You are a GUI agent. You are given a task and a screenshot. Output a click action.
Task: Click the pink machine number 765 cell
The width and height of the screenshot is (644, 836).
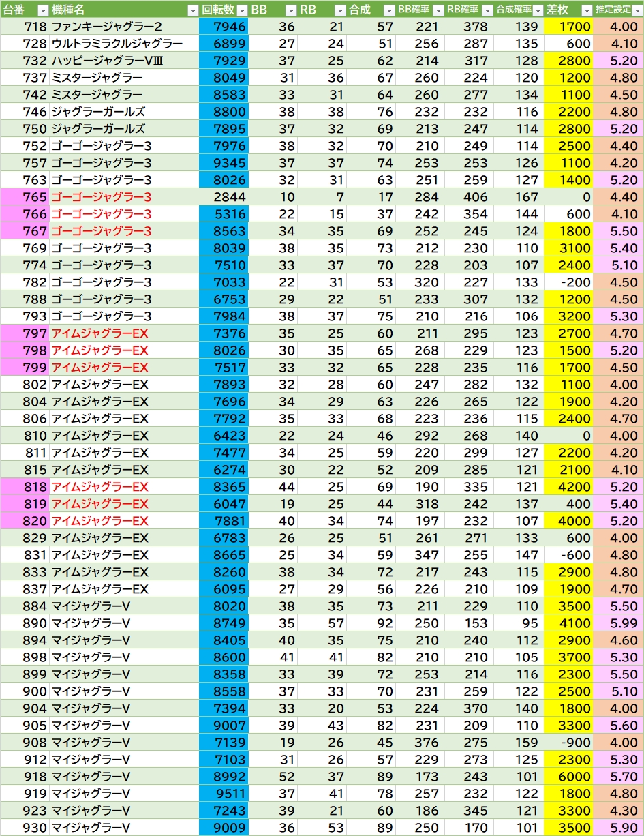(25, 197)
